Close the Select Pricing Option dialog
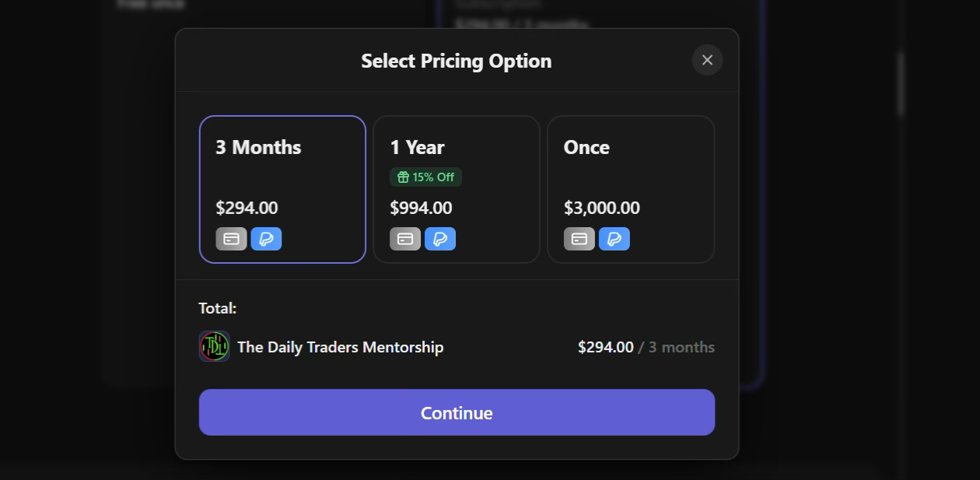 (x=707, y=61)
